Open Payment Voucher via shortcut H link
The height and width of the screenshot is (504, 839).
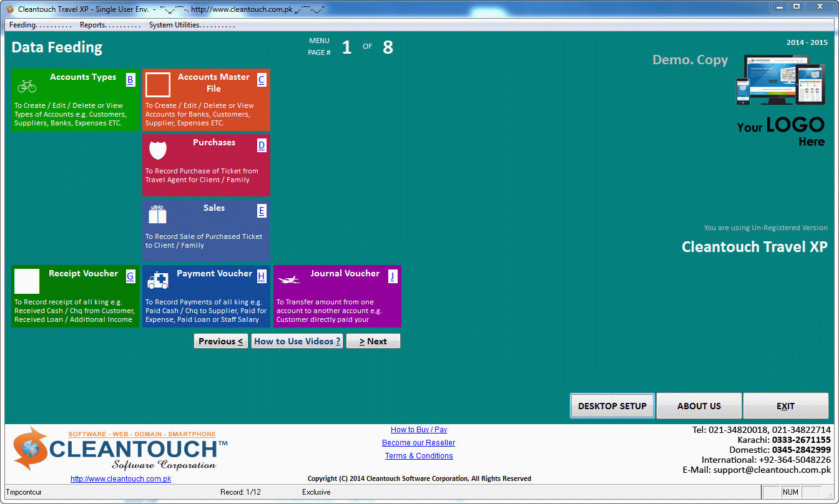(262, 276)
